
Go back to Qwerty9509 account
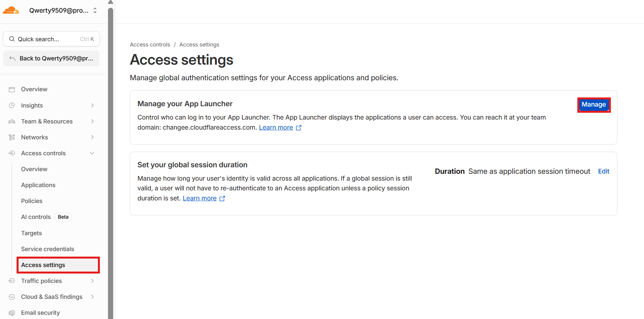tap(51, 58)
